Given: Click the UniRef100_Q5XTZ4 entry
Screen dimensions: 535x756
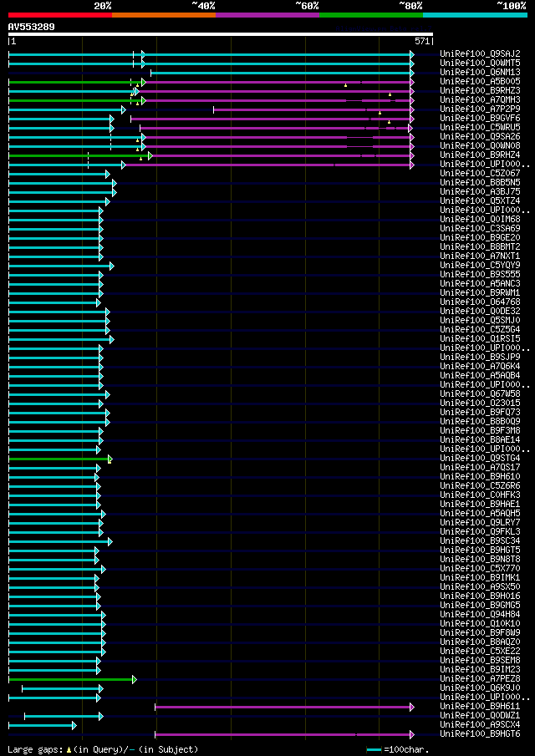Looking at the screenshot, I should point(481,200).
